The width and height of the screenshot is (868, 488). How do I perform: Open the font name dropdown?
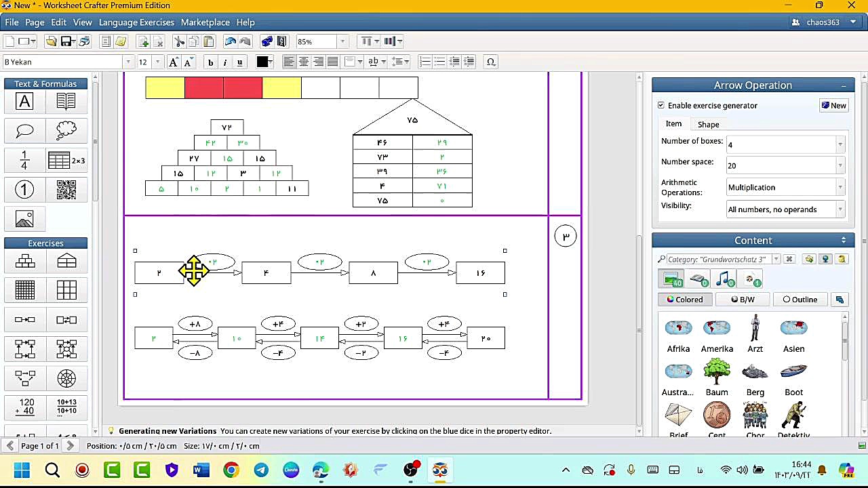(x=127, y=62)
